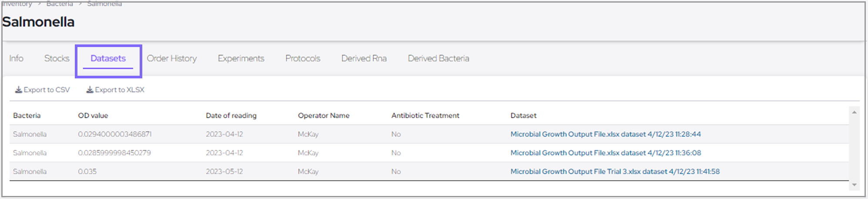This screenshot has width=868, height=199.
Task: Open the Info tab
Action: pos(17,58)
